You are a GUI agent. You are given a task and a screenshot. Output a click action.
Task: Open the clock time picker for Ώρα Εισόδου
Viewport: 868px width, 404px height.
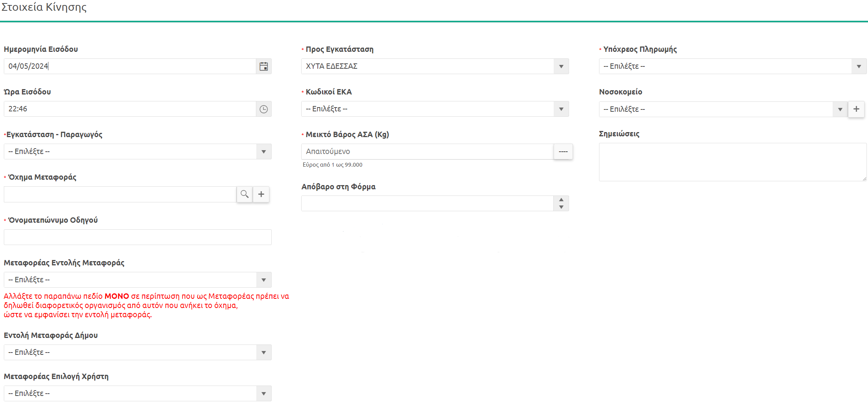[264, 109]
